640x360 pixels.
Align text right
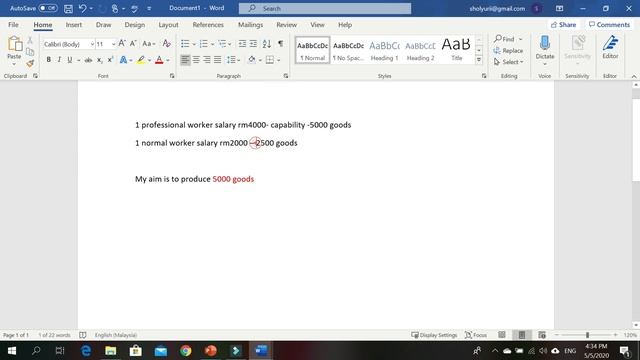click(x=207, y=60)
